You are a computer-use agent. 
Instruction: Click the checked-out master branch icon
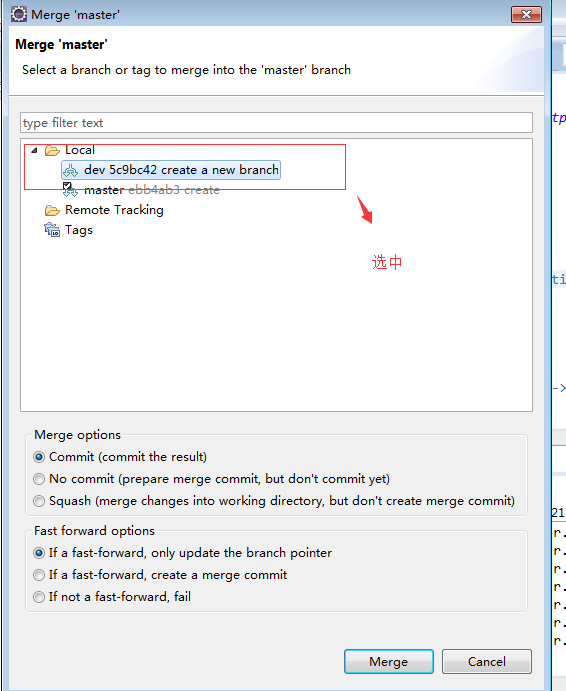point(70,189)
